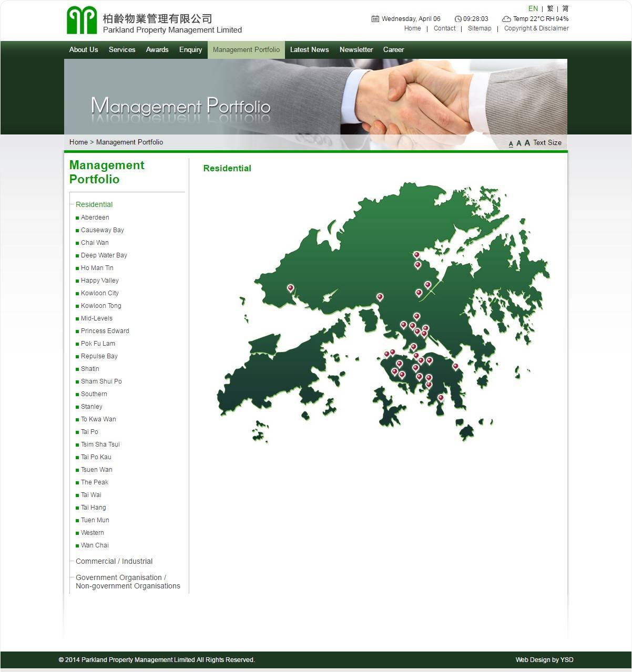
Task: Select the smallest text size A icon
Action: (x=511, y=143)
